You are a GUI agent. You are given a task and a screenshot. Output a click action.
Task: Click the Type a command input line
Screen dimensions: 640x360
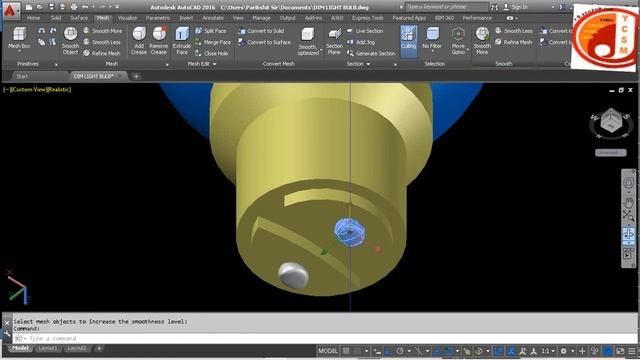point(324,338)
